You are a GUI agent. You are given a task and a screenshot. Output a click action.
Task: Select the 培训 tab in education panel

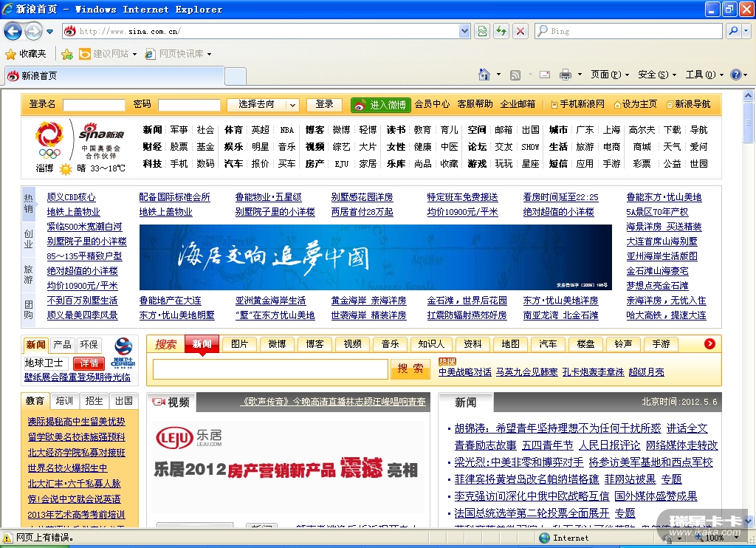pyautogui.click(x=64, y=401)
